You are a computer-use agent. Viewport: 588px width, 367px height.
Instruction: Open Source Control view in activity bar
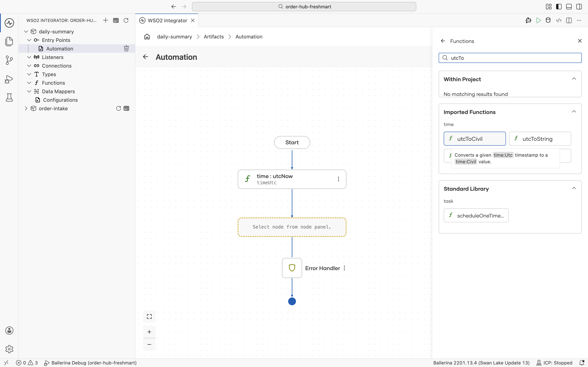pyautogui.click(x=9, y=60)
